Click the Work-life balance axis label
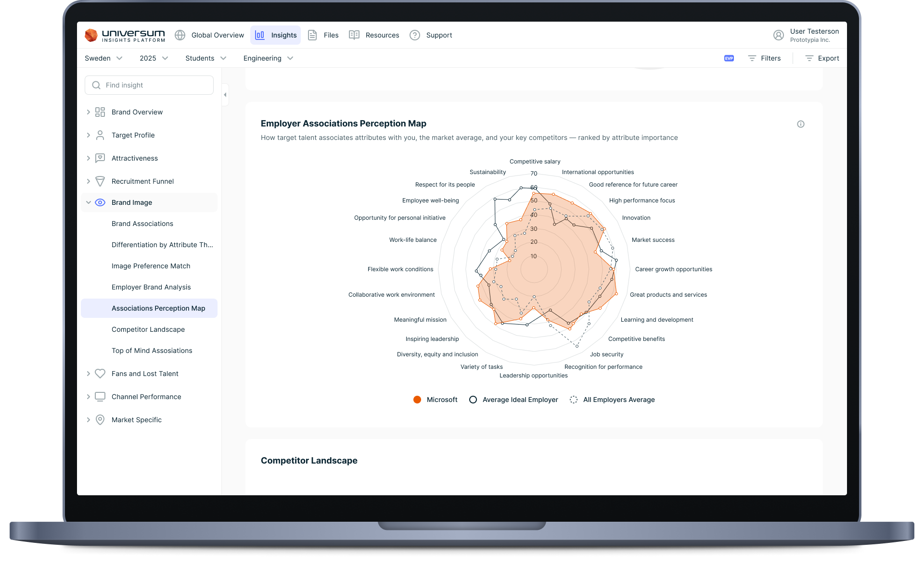Screen dimensions: 924x565 click(x=413, y=240)
